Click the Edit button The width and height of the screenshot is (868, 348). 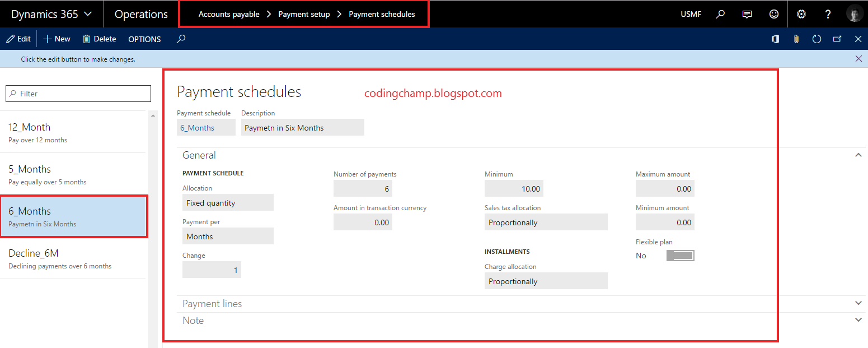(x=18, y=39)
